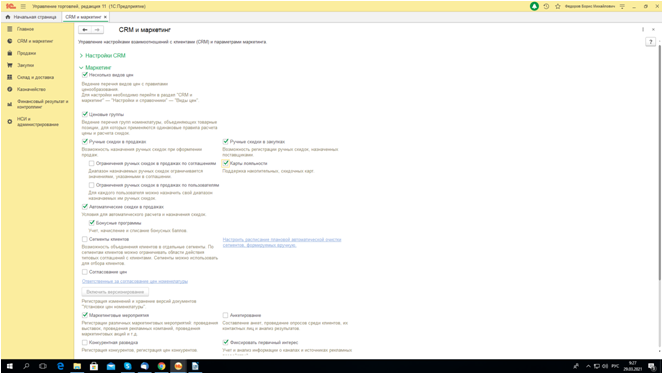Open link Ответственные за согласование цен номенклатуры
Screen dimensions: 663x374
coord(135,281)
